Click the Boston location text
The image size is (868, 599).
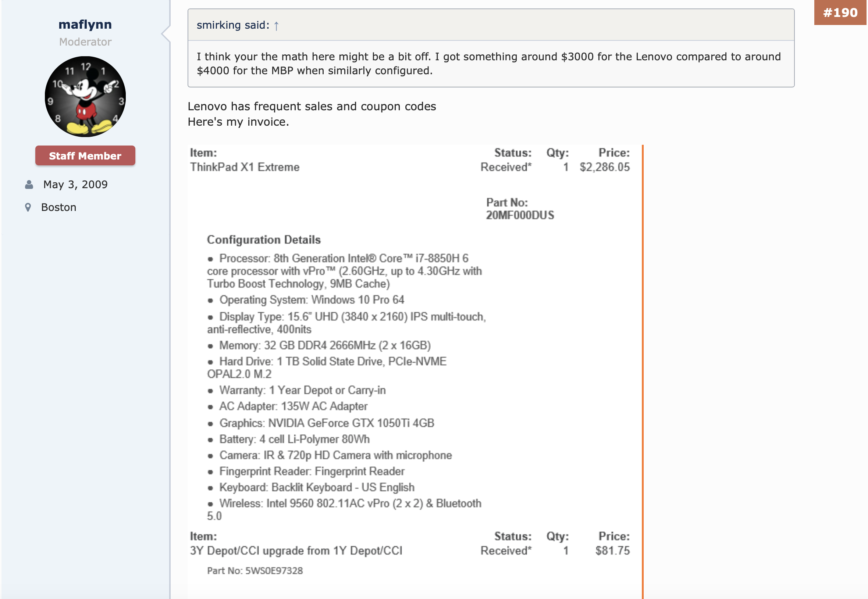pos(58,208)
